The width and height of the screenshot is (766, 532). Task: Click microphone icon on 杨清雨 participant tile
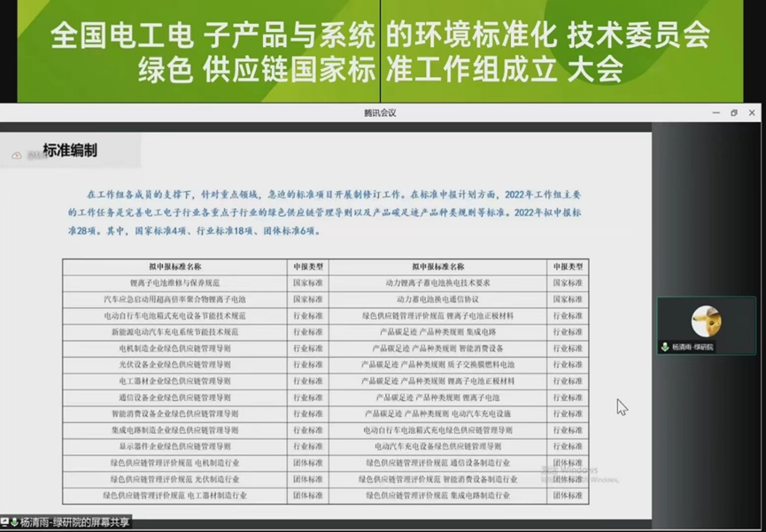pos(665,347)
